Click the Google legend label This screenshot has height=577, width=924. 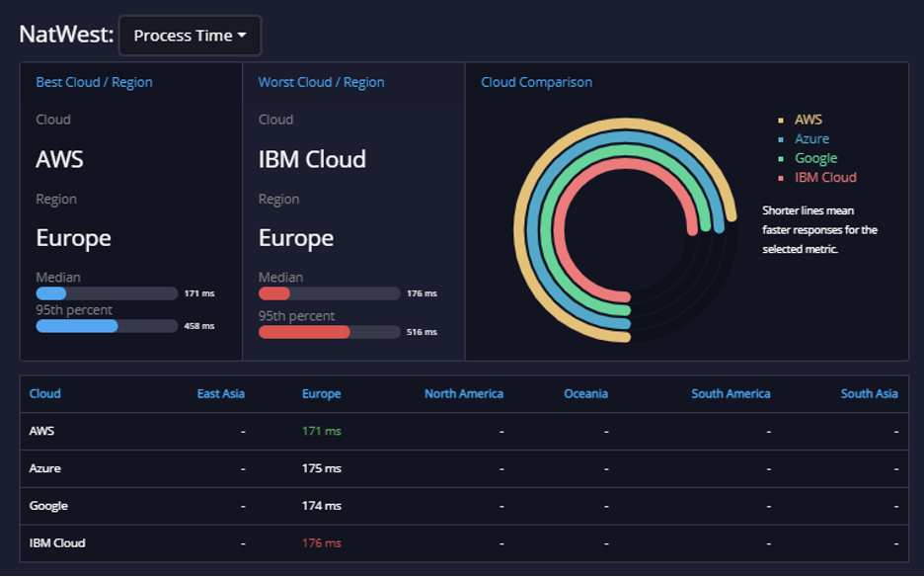point(815,158)
